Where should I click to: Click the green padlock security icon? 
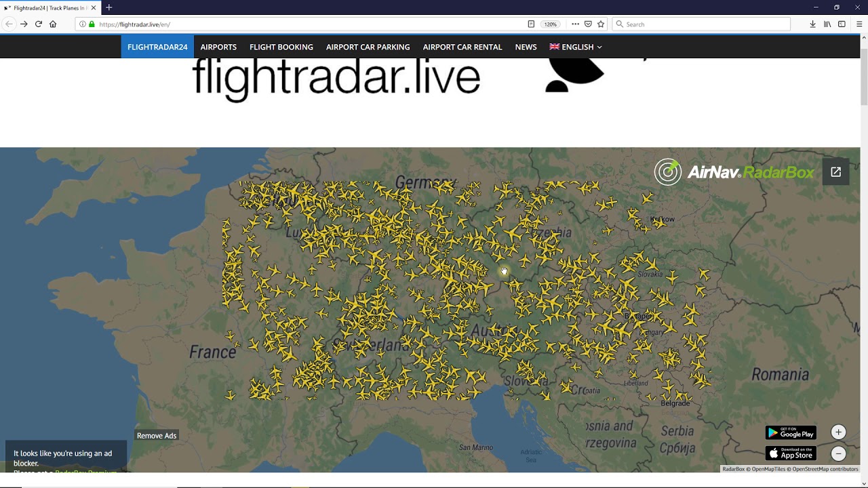click(92, 24)
